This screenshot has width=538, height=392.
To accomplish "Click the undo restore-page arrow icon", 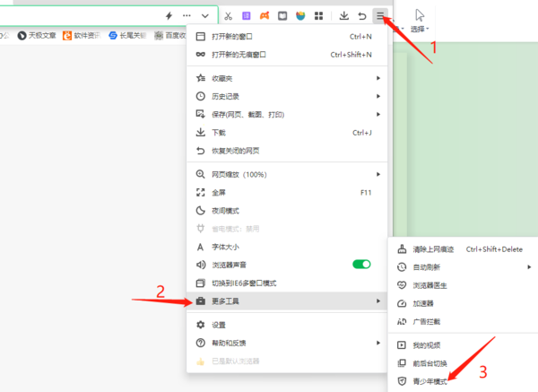I will pyautogui.click(x=362, y=16).
